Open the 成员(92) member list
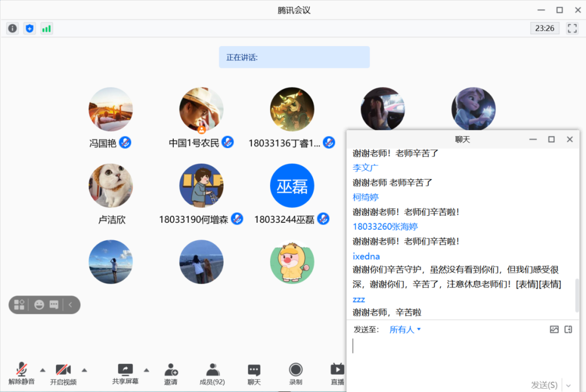 [x=212, y=374]
